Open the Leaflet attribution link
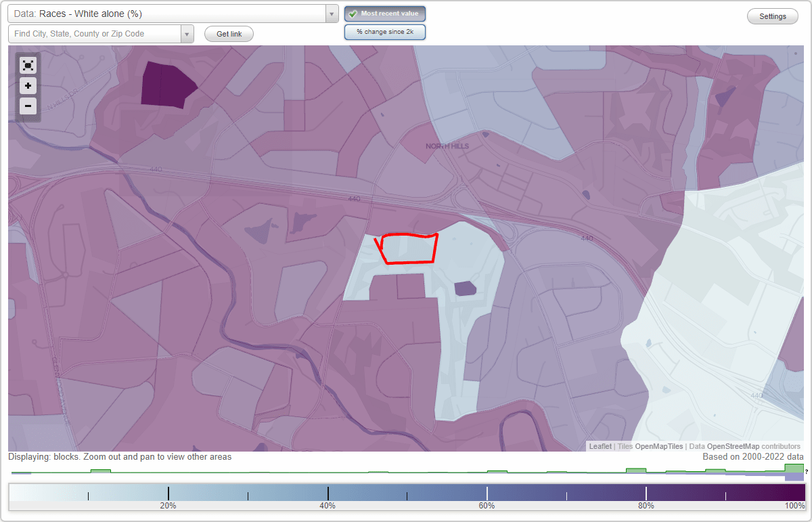Viewport: 812px width, 522px height. pyautogui.click(x=600, y=446)
